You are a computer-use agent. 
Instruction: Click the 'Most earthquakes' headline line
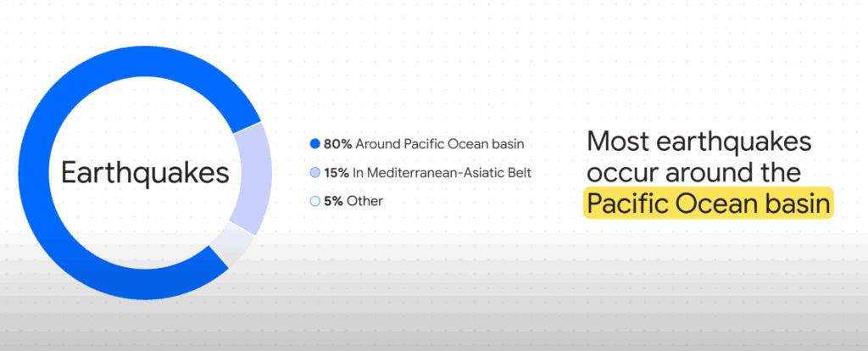[699, 142]
